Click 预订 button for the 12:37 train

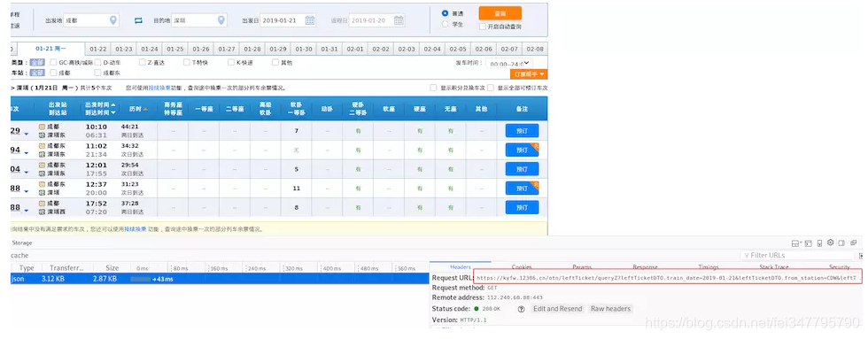(x=522, y=189)
